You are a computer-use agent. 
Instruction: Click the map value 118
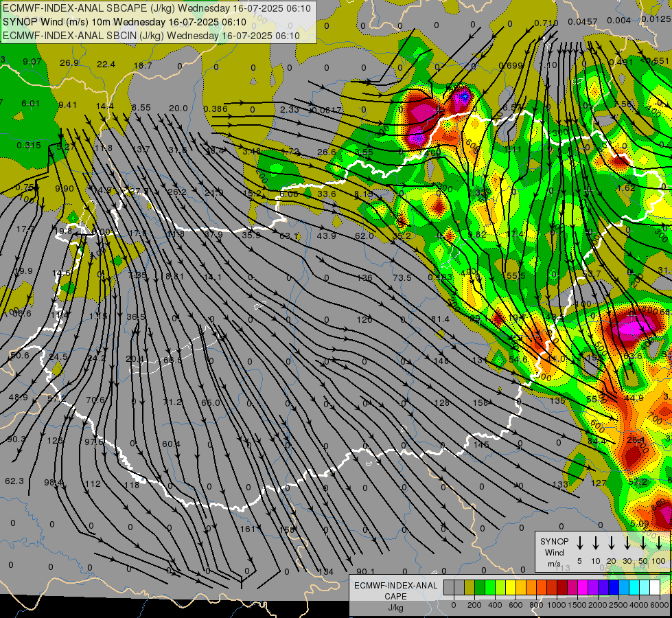[132, 485]
